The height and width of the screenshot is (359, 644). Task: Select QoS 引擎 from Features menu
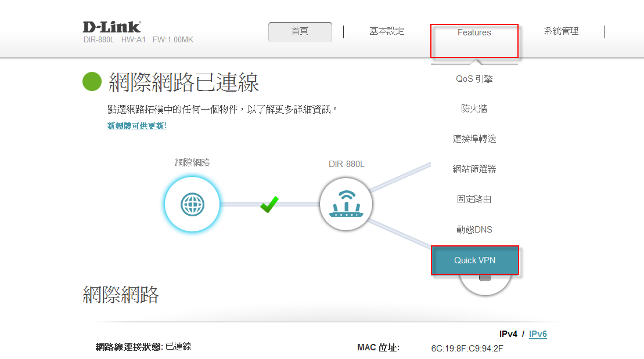point(474,79)
